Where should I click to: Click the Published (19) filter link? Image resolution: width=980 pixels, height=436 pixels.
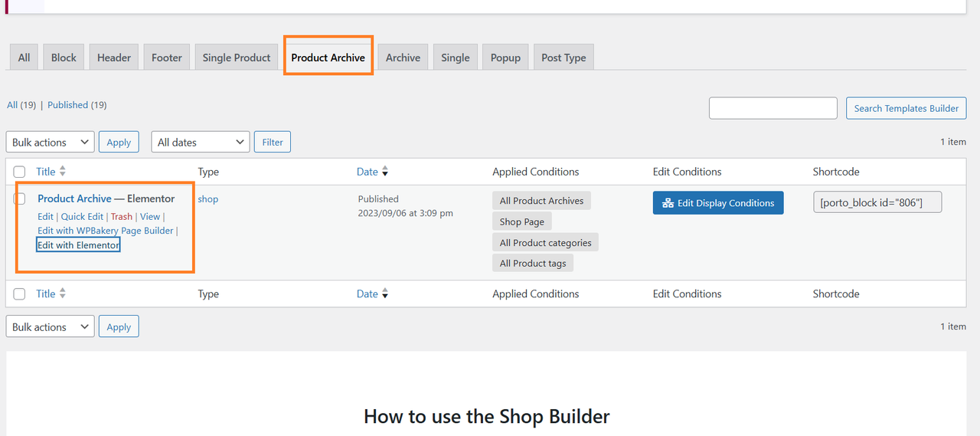[x=77, y=105]
